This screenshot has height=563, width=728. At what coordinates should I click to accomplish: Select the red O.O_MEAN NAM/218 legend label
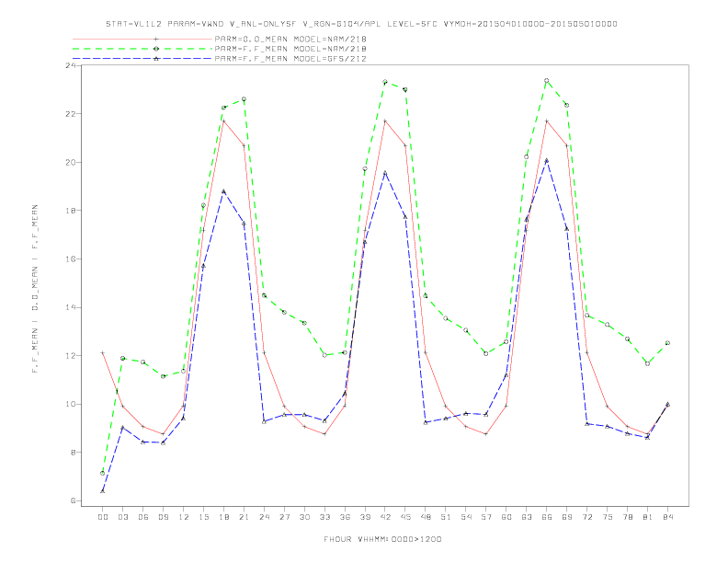[x=290, y=39]
